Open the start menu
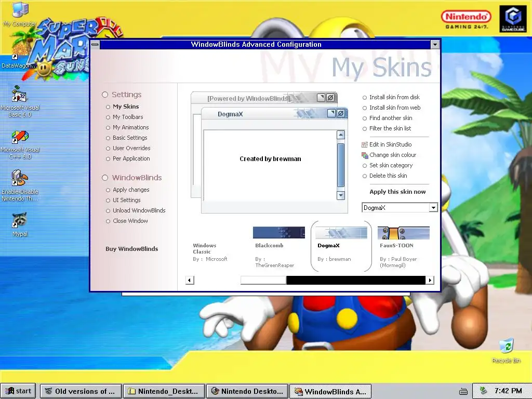 [x=19, y=391]
